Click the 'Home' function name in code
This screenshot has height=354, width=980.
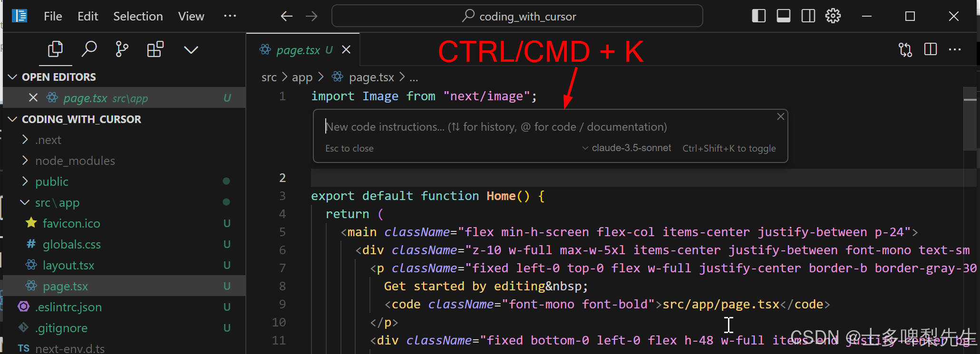pos(501,196)
